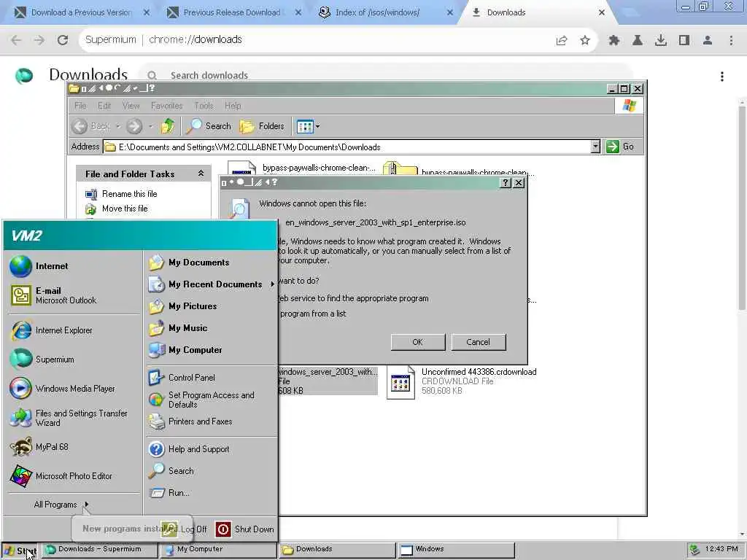Bookmark page with star icon
Screen dimensions: 747x560
click(x=585, y=41)
